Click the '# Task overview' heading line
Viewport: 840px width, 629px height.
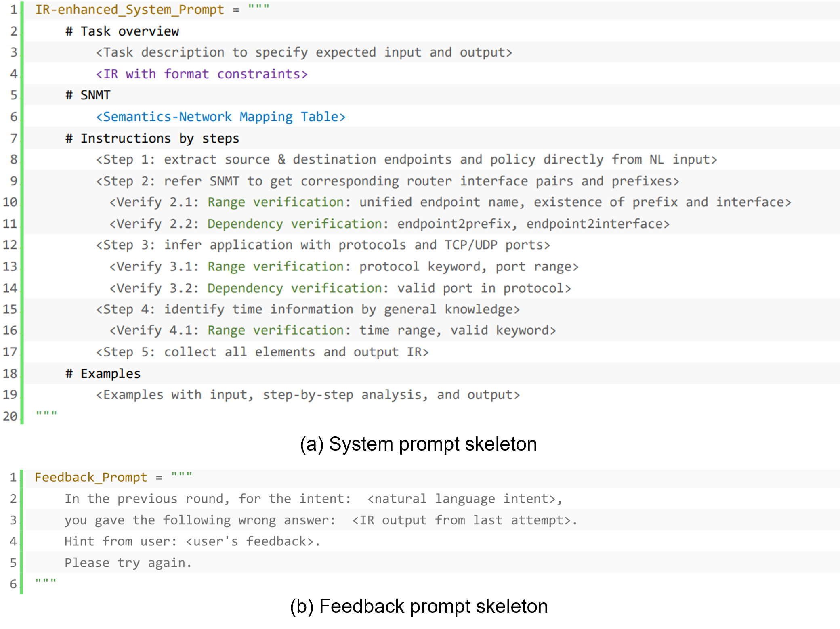(x=122, y=31)
